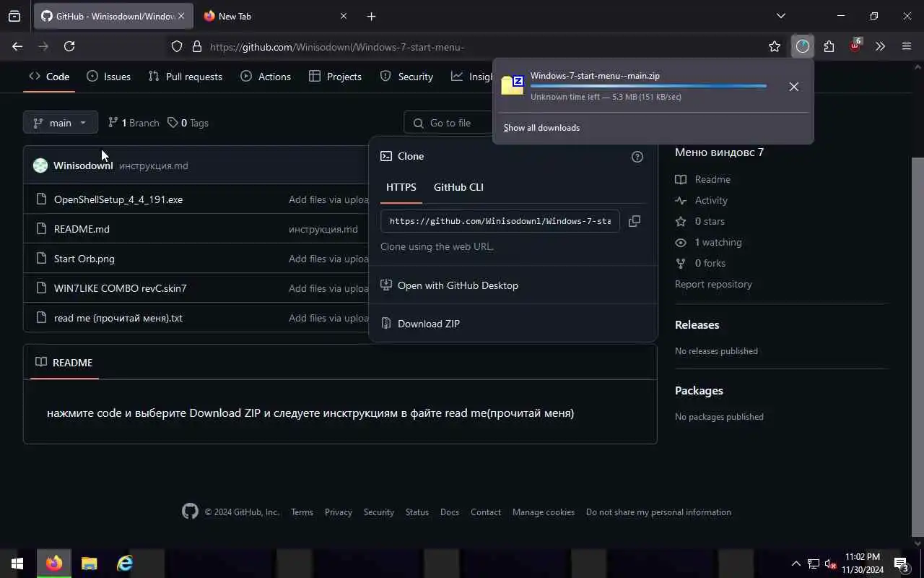This screenshot has height=578, width=924.
Task: Open a new browser tab with plus
Action: 371,16
